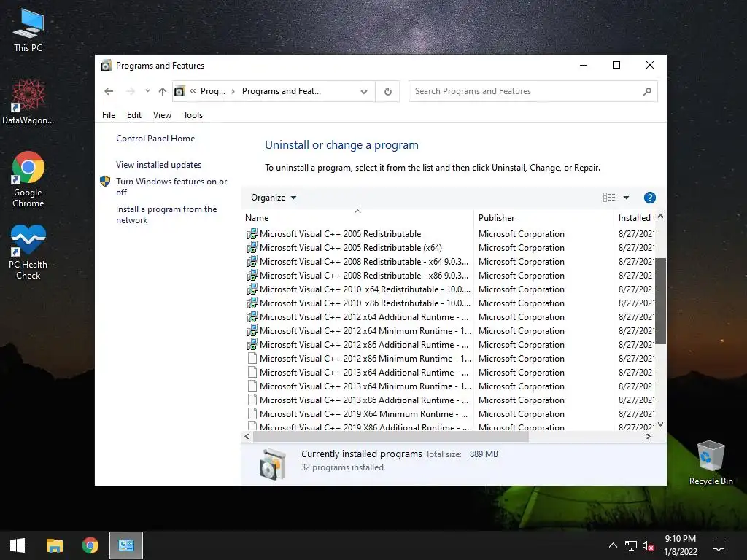Click the search magnifier icon
The height and width of the screenshot is (560, 747).
coord(647,91)
